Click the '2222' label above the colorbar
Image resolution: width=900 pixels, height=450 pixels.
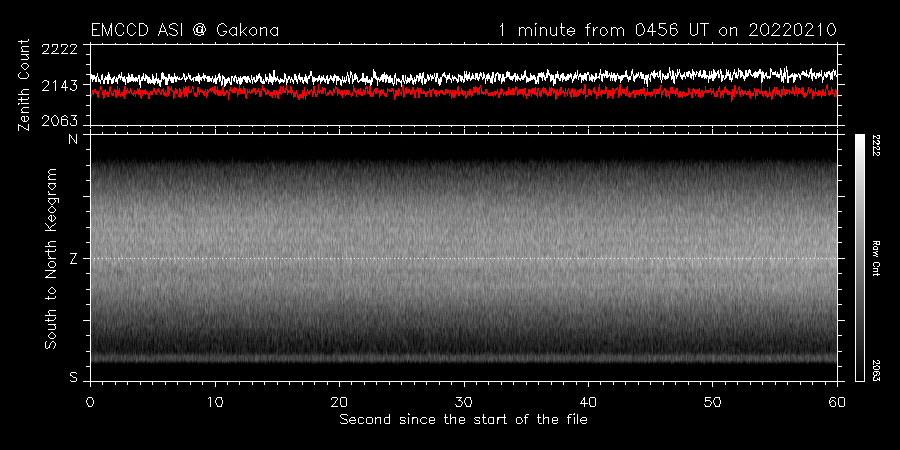(878, 145)
